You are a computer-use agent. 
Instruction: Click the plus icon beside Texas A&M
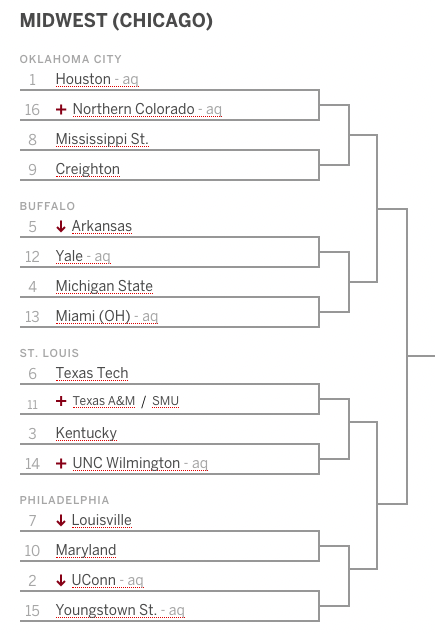[x=61, y=401]
